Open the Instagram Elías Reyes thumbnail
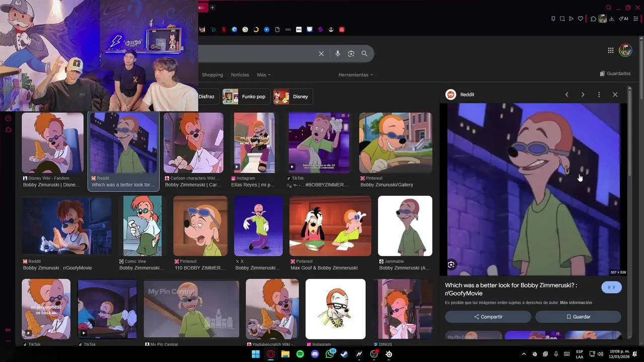 254,143
